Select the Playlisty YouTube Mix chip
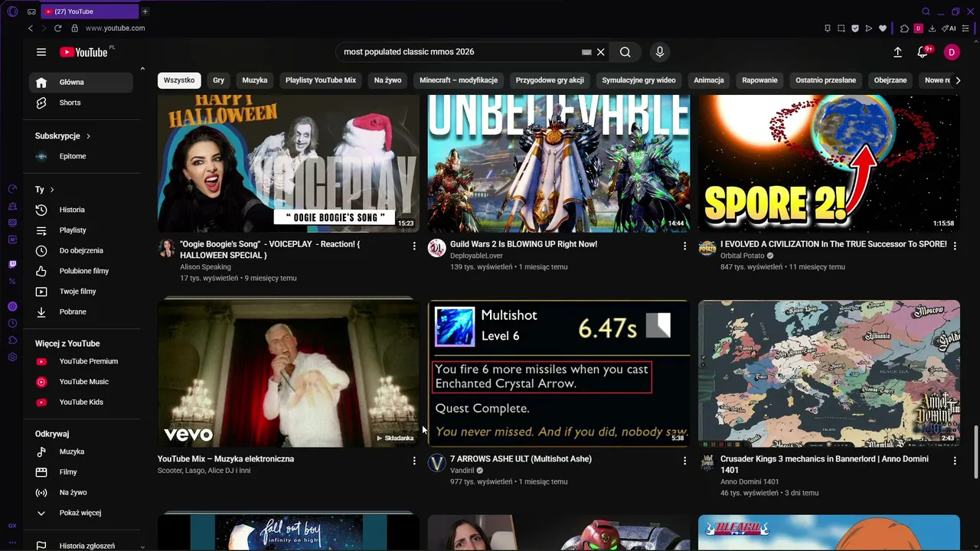Screen dimensions: 980x551 tap(321, 80)
